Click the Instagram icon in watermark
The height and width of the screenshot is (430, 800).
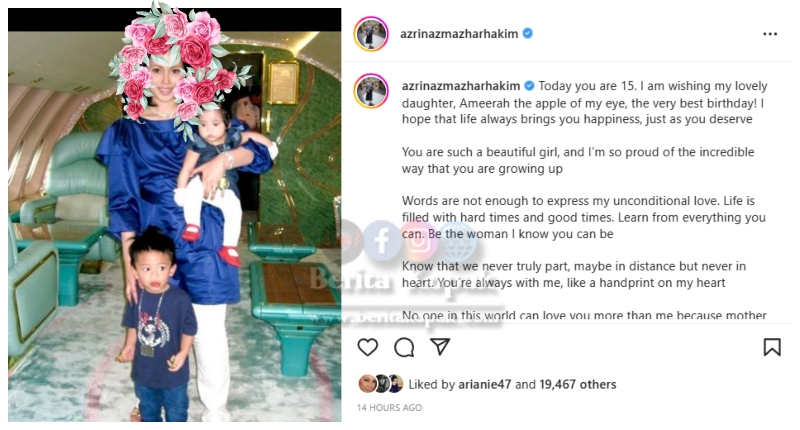pos(419,240)
